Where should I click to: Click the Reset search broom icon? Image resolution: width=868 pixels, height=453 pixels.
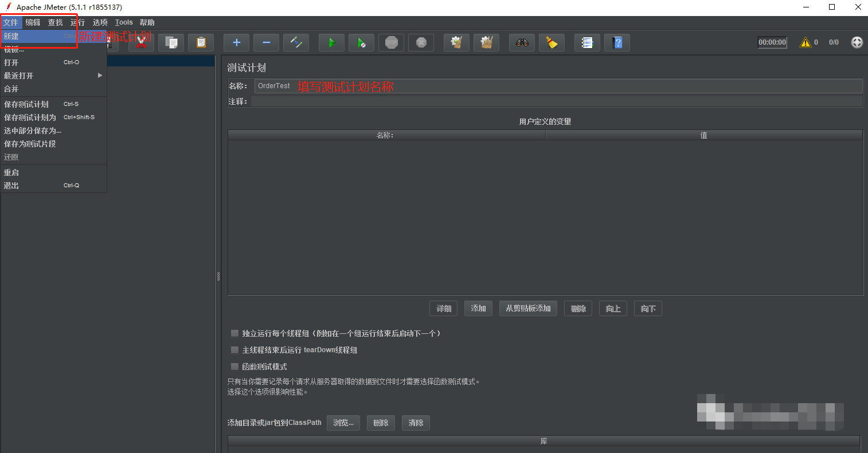point(552,42)
